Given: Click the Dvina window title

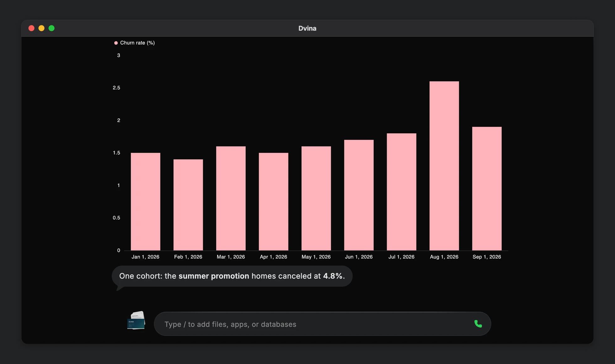Looking at the screenshot, I should tap(307, 28).
